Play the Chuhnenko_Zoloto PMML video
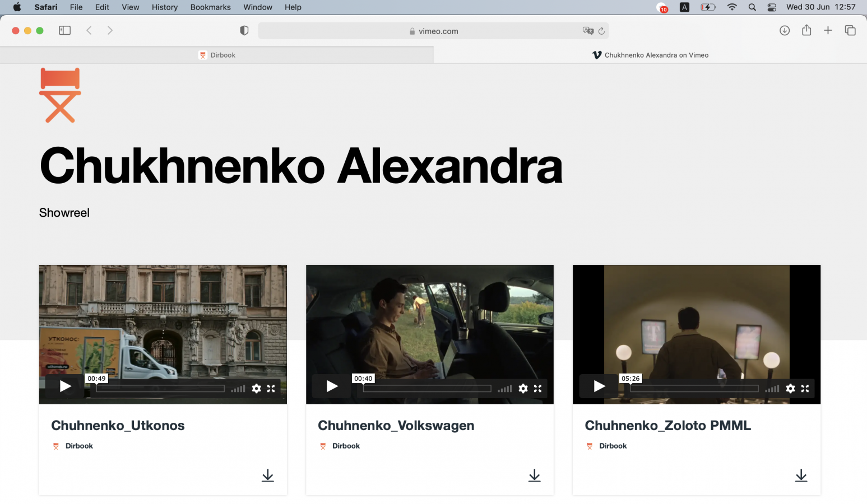Image resolution: width=867 pixels, height=504 pixels. [599, 386]
